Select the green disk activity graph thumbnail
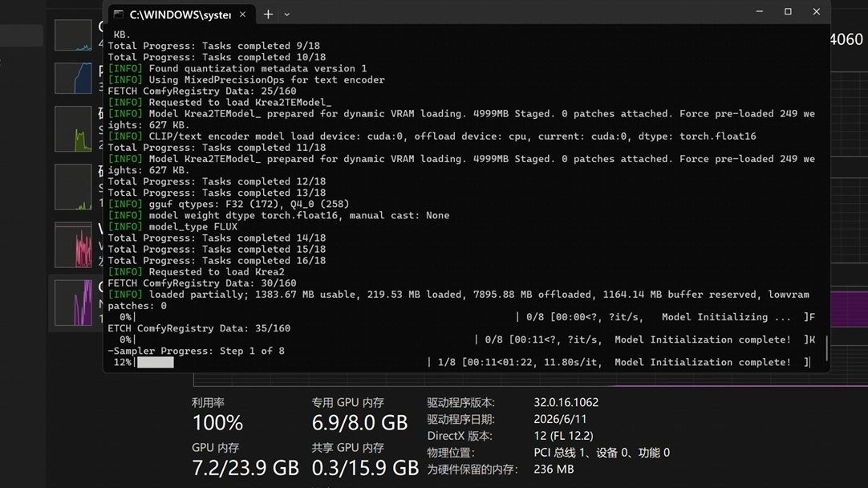 click(x=73, y=129)
